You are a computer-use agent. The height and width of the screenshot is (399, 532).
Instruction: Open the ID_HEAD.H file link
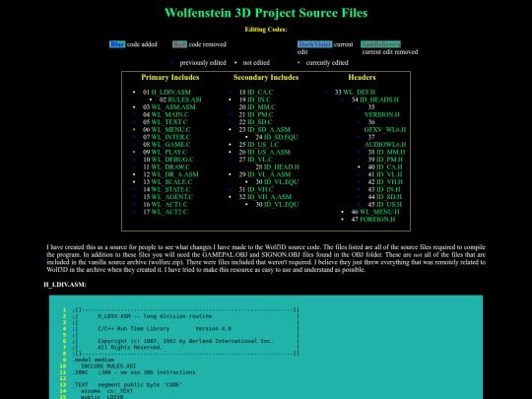[281, 166]
